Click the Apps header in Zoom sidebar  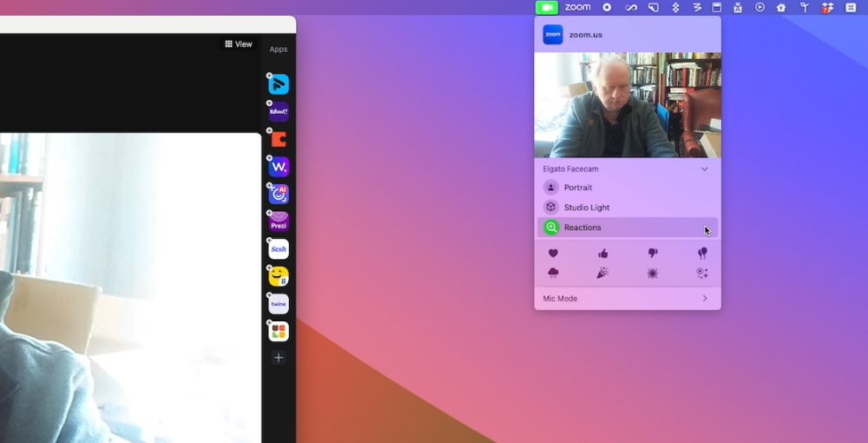coord(279,50)
